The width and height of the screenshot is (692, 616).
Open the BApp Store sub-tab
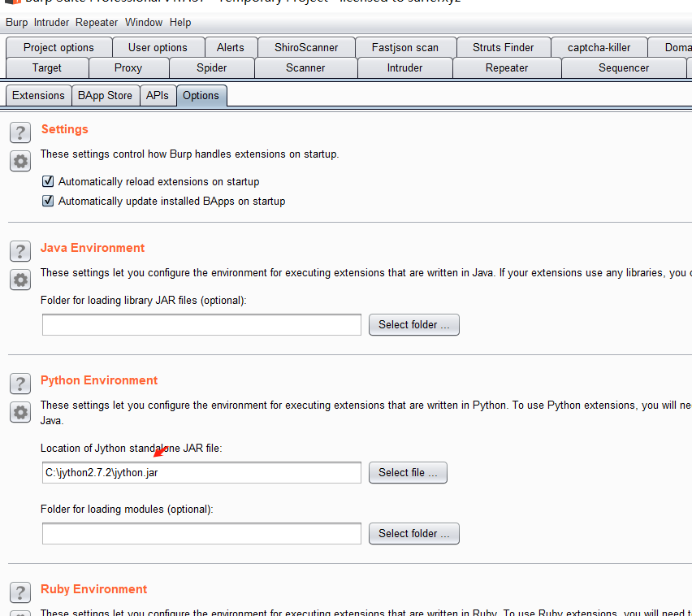pyautogui.click(x=105, y=96)
